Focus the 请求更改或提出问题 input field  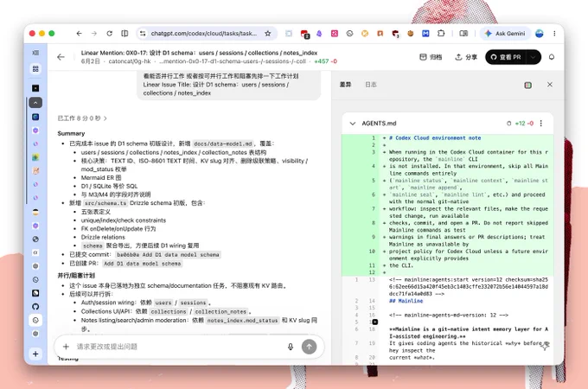[178, 347]
